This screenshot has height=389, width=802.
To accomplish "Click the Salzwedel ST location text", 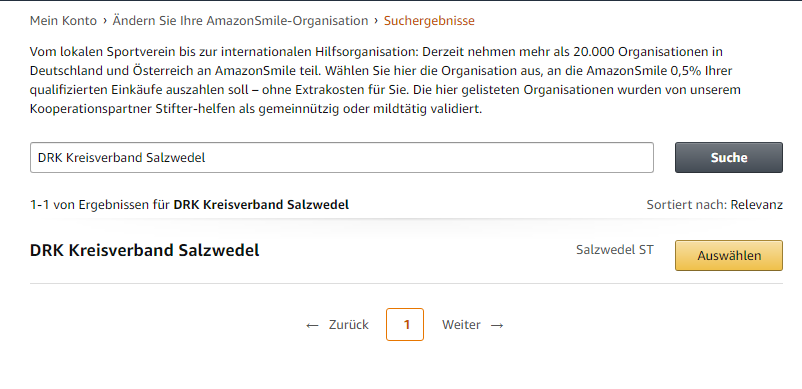I will click(615, 250).
